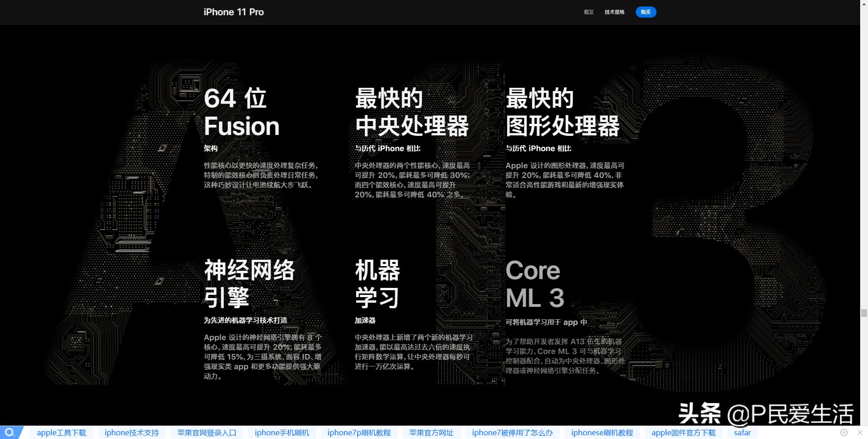Click the scrollbar up arrow at top right

click(x=863, y=5)
